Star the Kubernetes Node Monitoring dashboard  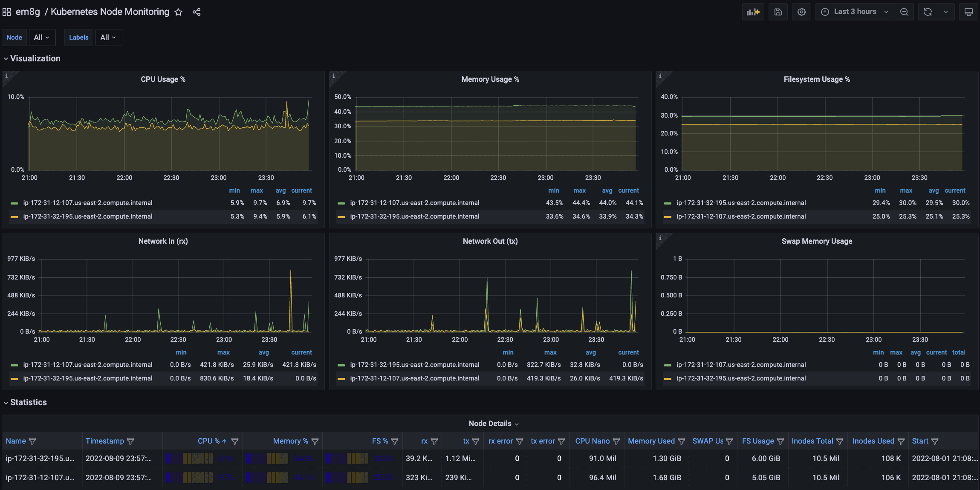(x=179, y=12)
